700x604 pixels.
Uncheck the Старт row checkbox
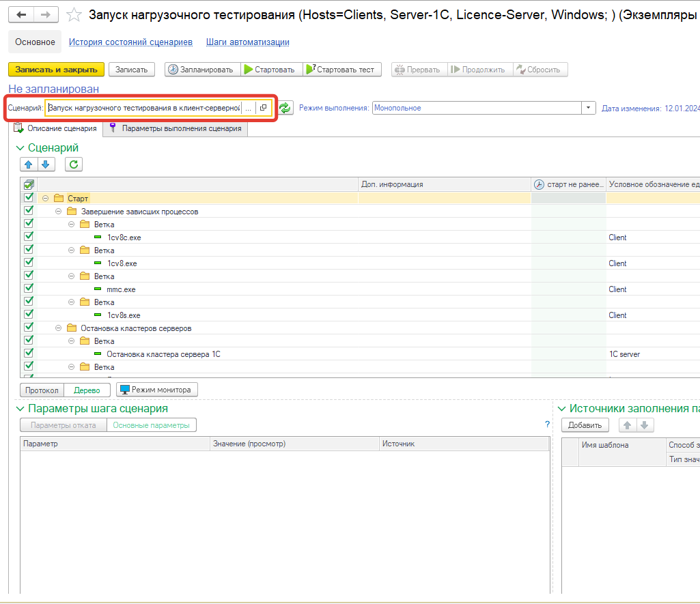click(29, 198)
